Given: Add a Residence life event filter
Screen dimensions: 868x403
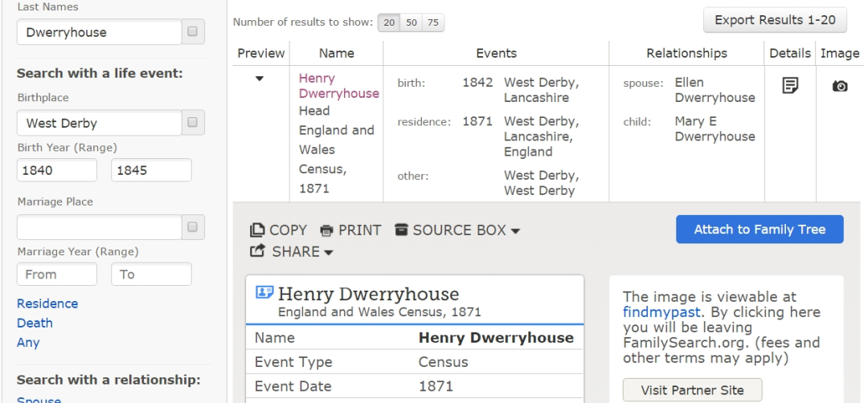Looking at the screenshot, I should [x=47, y=303].
